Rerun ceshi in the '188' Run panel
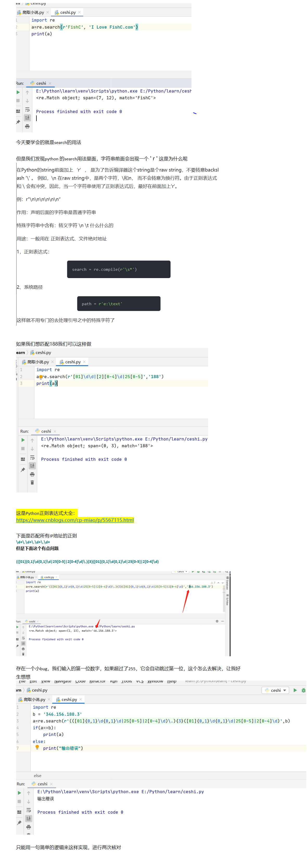307x868 pixels. click(23, 440)
